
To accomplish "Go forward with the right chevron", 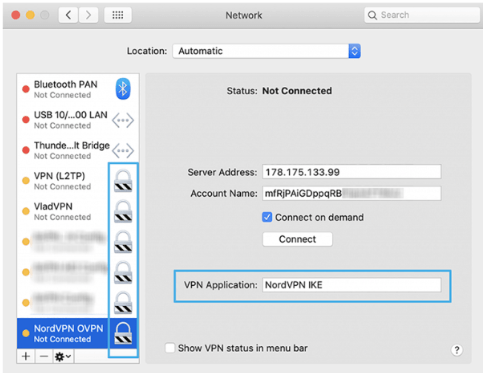I will point(88,15).
